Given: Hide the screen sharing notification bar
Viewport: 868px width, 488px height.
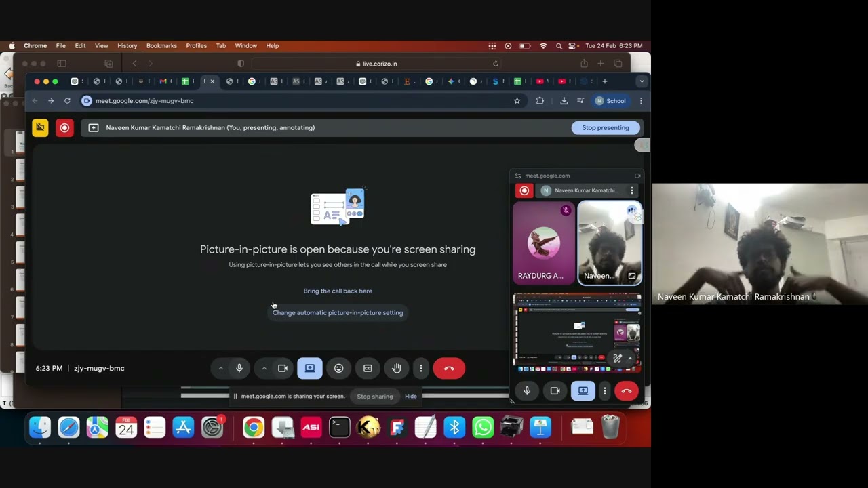Looking at the screenshot, I should [411, 396].
